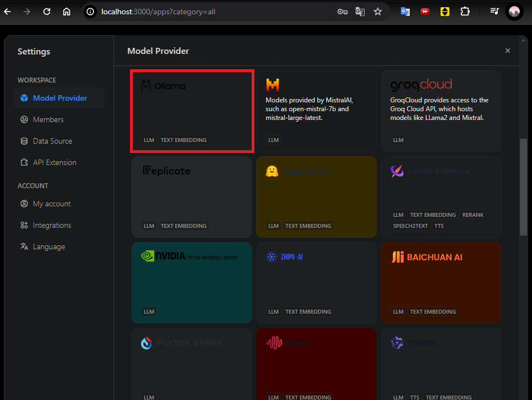Click the Data Source database icon
The height and width of the screenshot is (400, 532).
coord(24,141)
